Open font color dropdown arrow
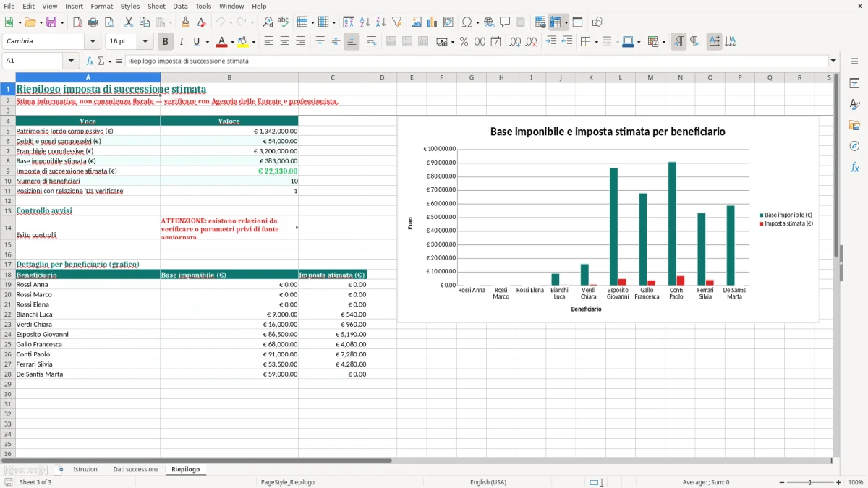This screenshot has width=868, height=488. coord(231,42)
